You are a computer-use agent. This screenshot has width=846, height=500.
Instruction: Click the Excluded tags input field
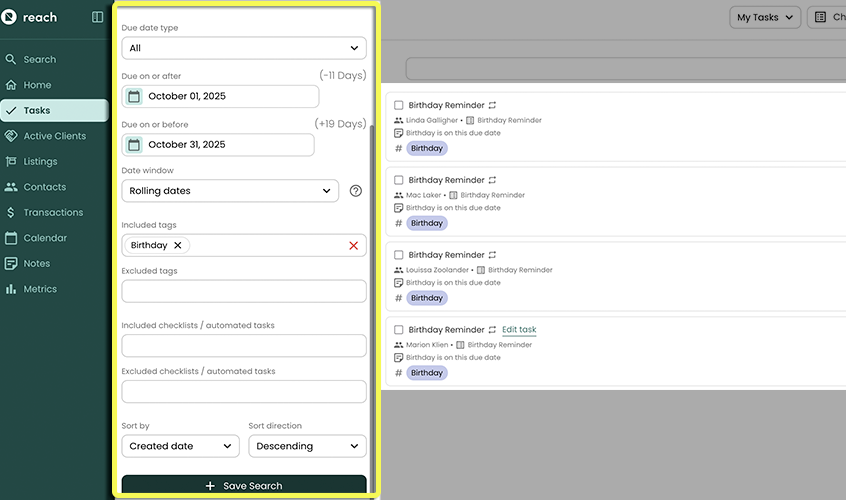[243, 291]
